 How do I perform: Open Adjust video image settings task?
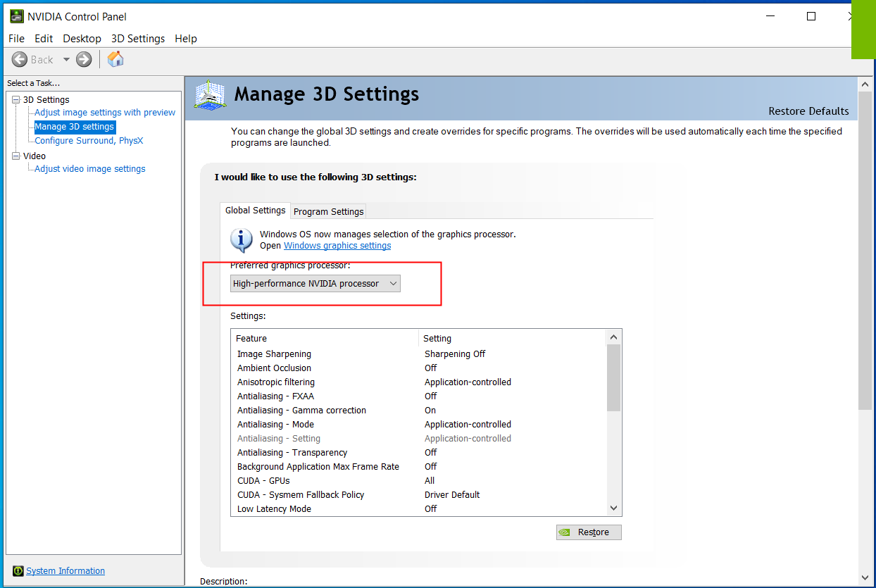90,169
